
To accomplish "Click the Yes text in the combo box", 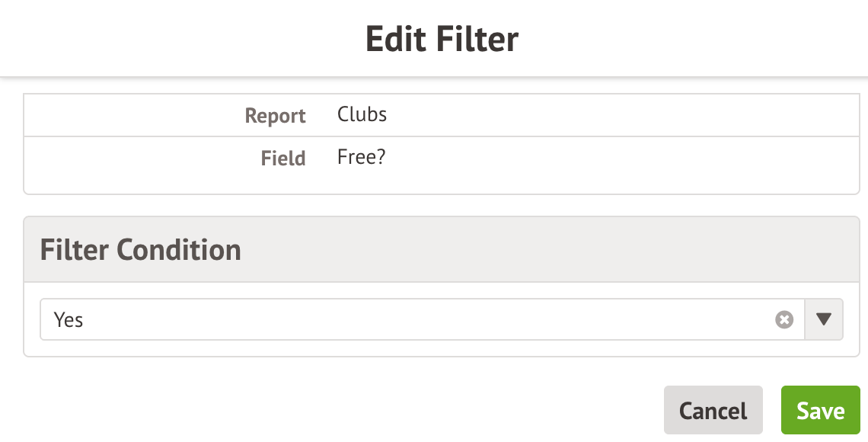I will (x=69, y=320).
